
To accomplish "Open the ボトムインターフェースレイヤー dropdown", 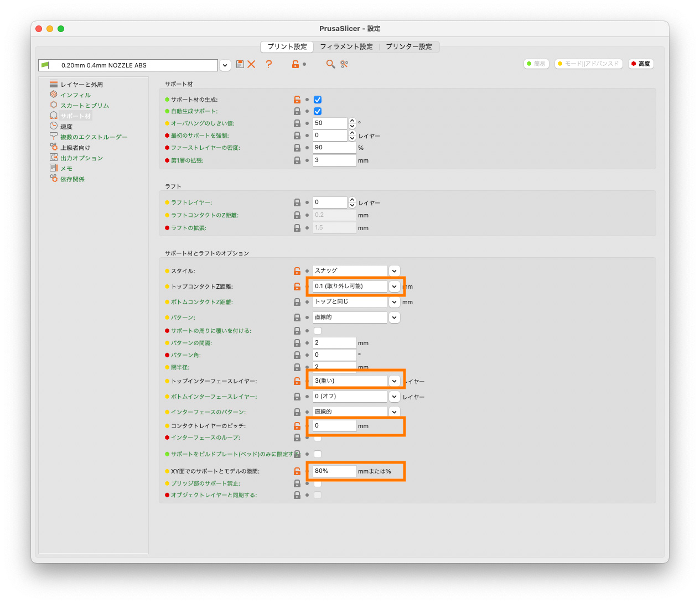I will coord(394,397).
